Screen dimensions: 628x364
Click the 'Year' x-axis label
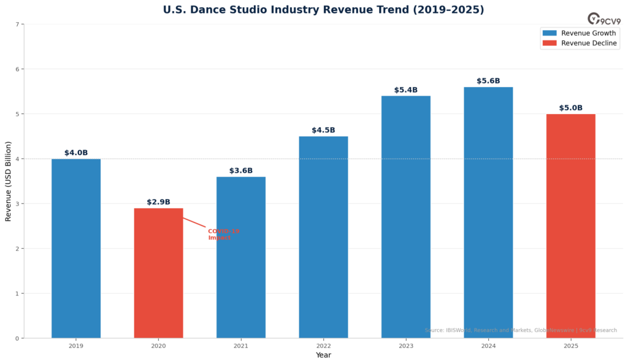[323, 355]
